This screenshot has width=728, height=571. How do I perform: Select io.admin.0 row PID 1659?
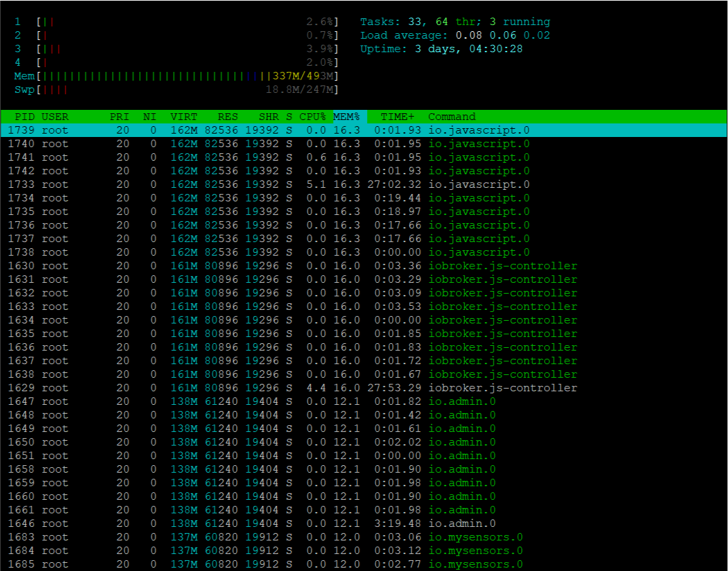[364, 483]
